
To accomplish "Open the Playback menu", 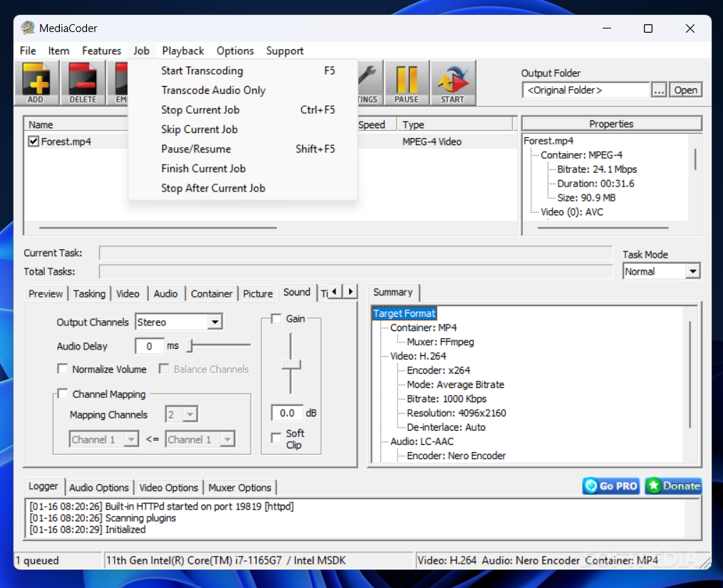I will click(183, 51).
